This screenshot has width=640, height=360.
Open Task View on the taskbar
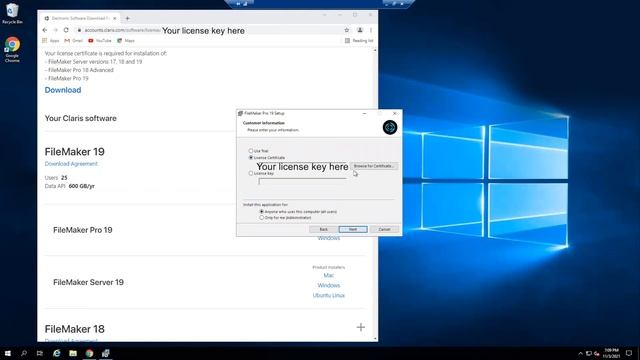point(40,353)
